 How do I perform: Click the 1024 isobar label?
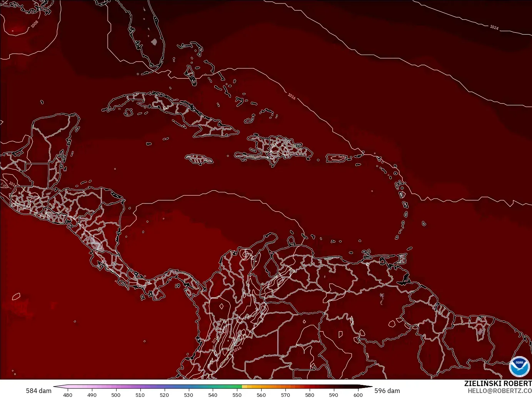pyautogui.click(x=494, y=27)
